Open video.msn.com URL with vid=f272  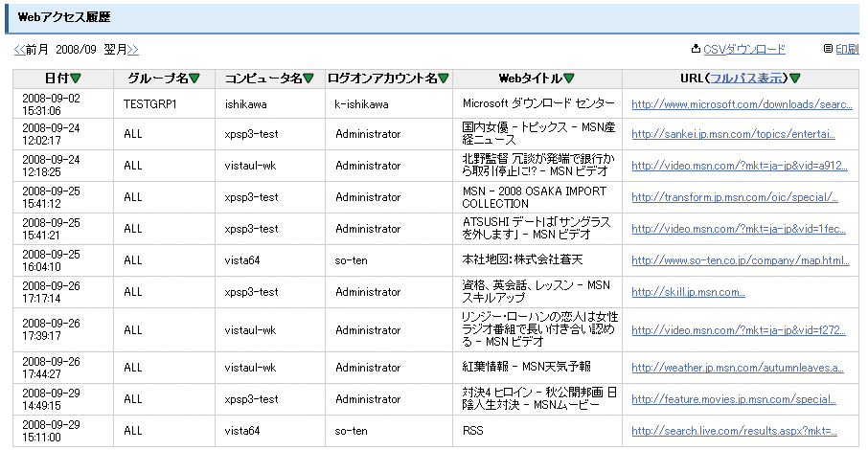pyautogui.click(x=739, y=330)
